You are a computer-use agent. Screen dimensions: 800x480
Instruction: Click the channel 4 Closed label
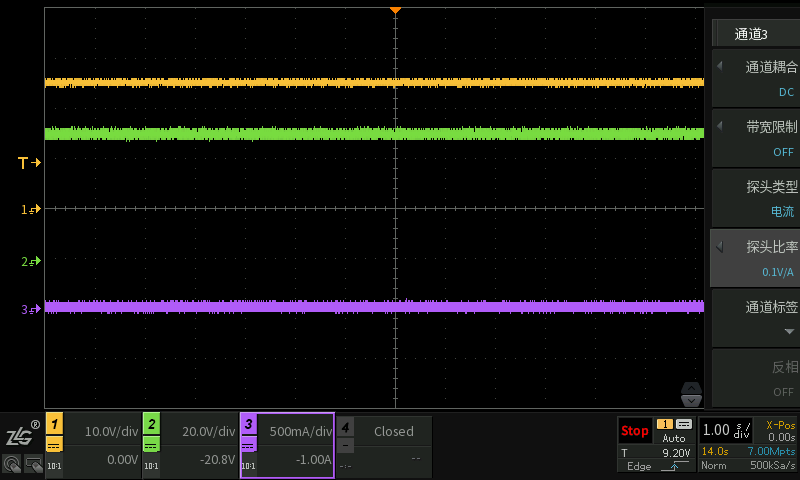(393, 432)
